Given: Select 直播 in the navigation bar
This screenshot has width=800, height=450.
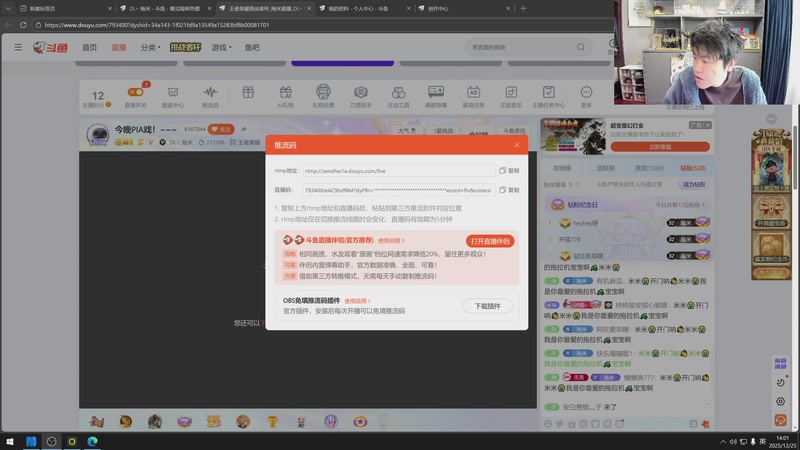Looking at the screenshot, I should pos(119,47).
